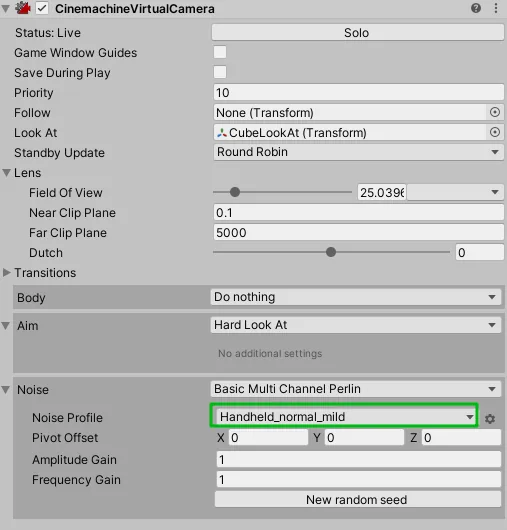Image resolution: width=507 pixels, height=530 pixels.
Task: Click the Far Clip Plane field
Action: click(x=359, y=232)
